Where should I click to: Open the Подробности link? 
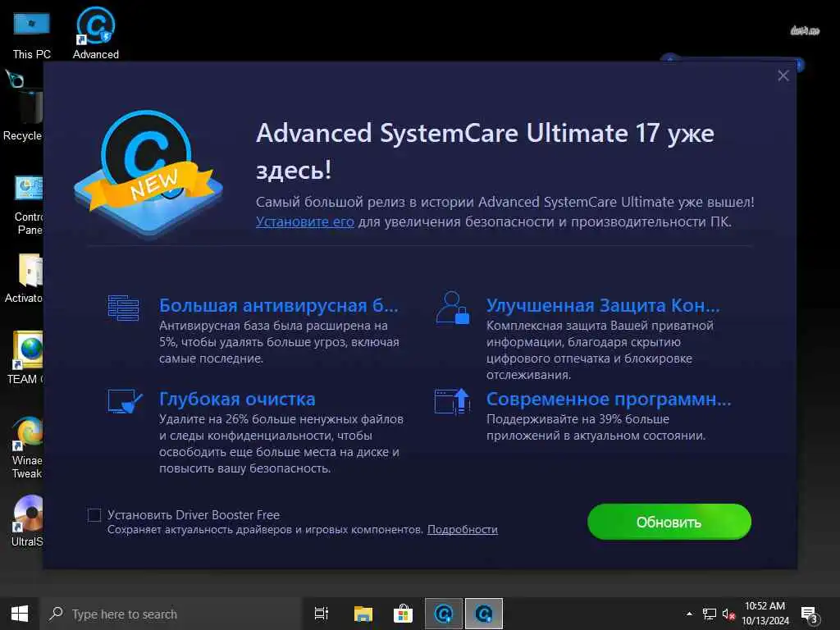pos(463,529)
